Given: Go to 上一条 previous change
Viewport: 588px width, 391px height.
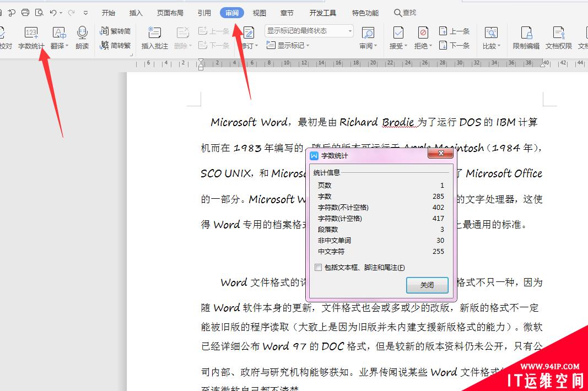Looking at the screenshot, I should click(454, 31).
